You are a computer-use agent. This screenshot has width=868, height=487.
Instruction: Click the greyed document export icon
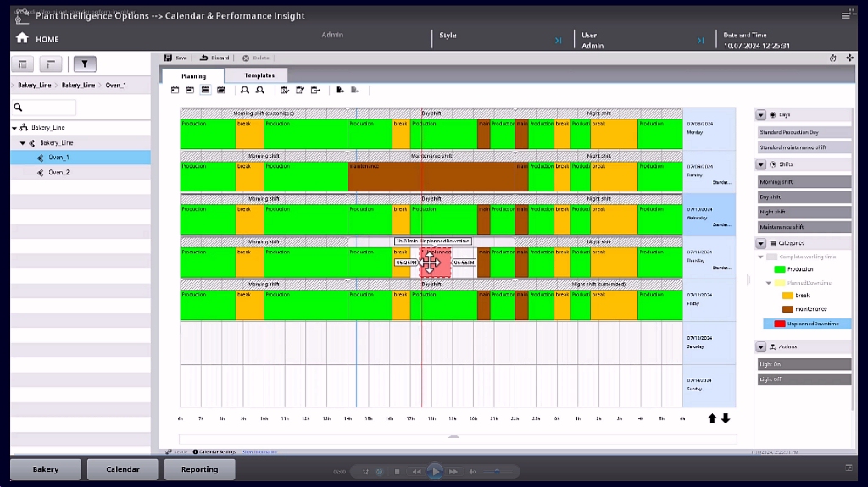point(355,90)
